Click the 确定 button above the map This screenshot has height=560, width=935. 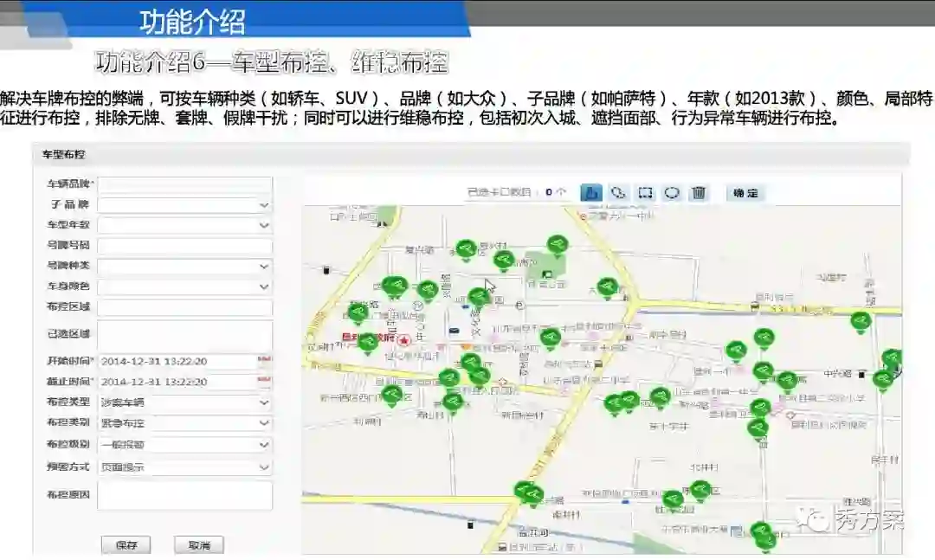pyautogui.click(x=745, y=193)
